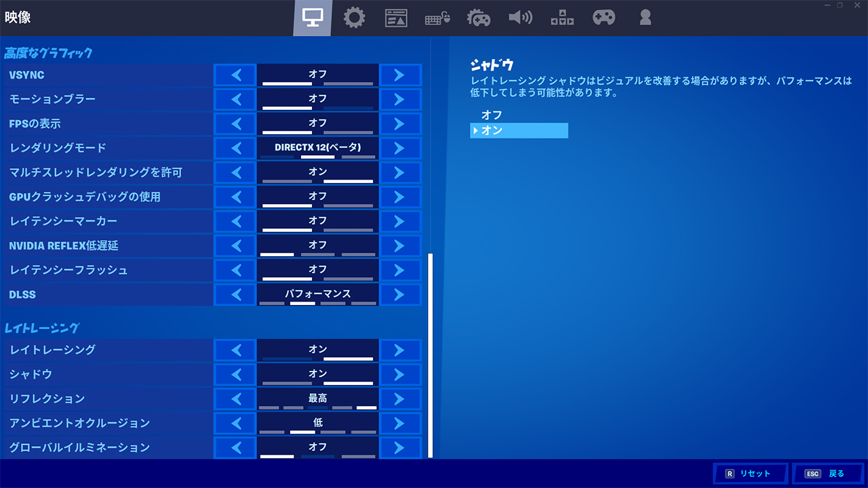
Task: Open the Controller gamepad tab icon
Action: (x=604, y=18)
